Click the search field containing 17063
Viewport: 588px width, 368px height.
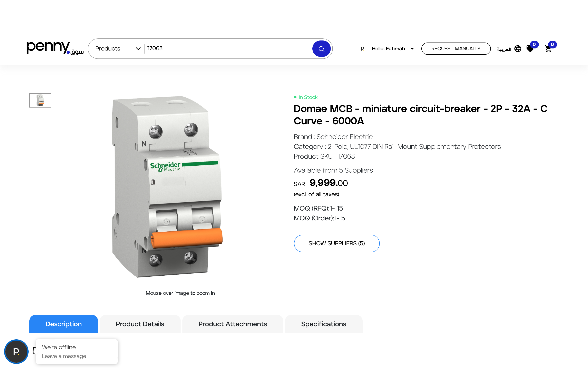[228, 49]
